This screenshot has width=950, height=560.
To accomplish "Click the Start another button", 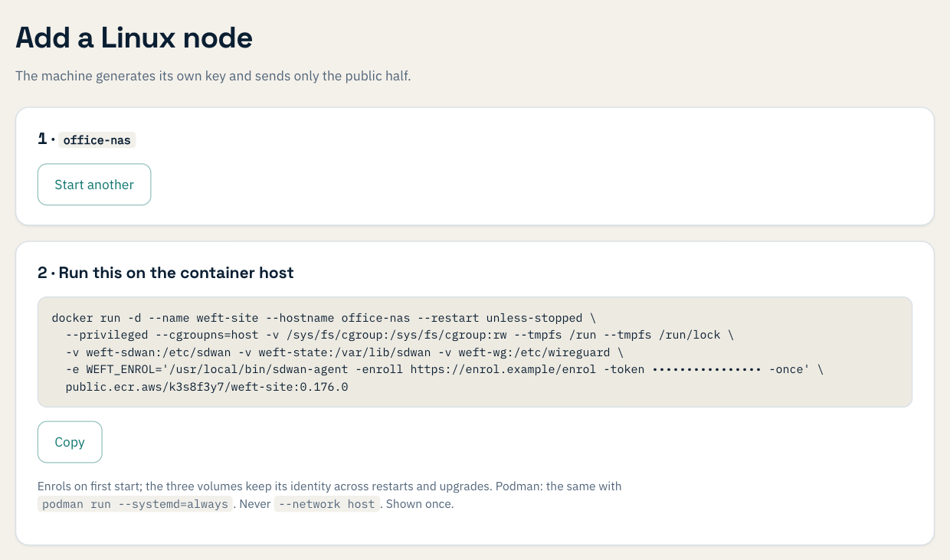I will [94, 185].
